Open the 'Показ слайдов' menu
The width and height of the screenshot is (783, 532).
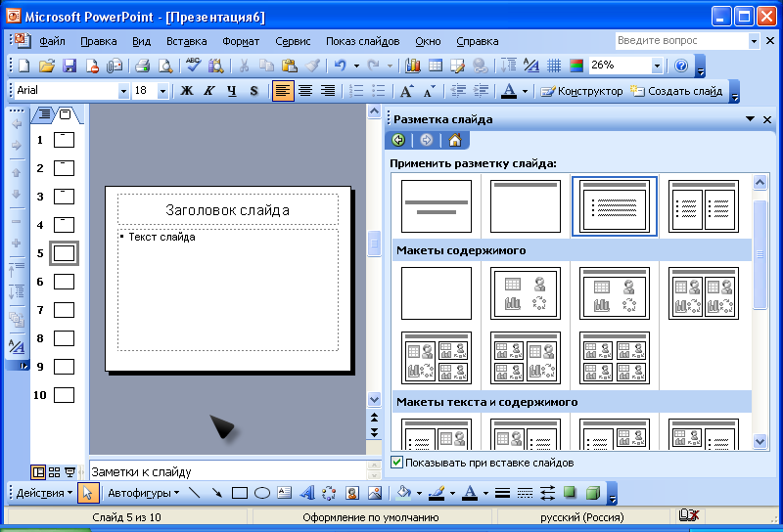[x=362, y=41]
